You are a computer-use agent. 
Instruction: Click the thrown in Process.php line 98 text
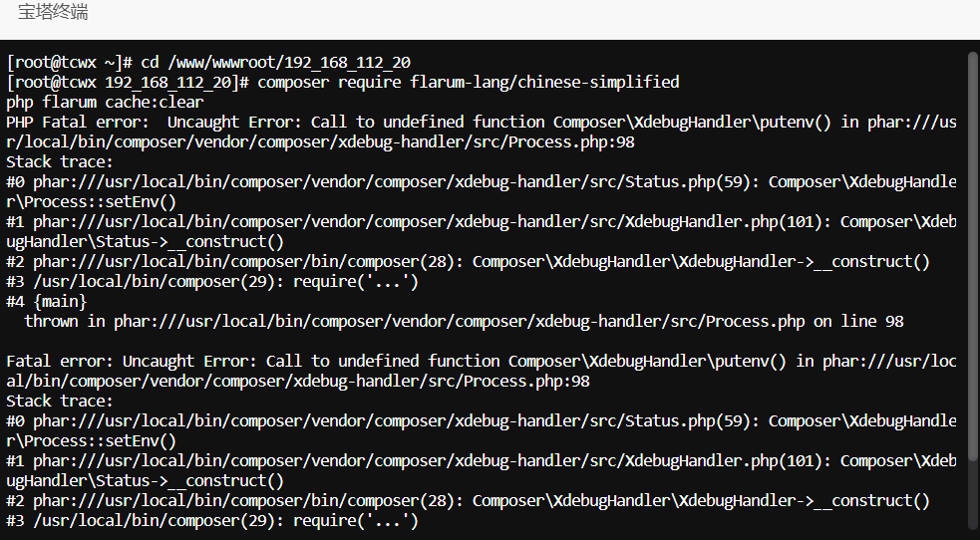click(x=464, y=322)
